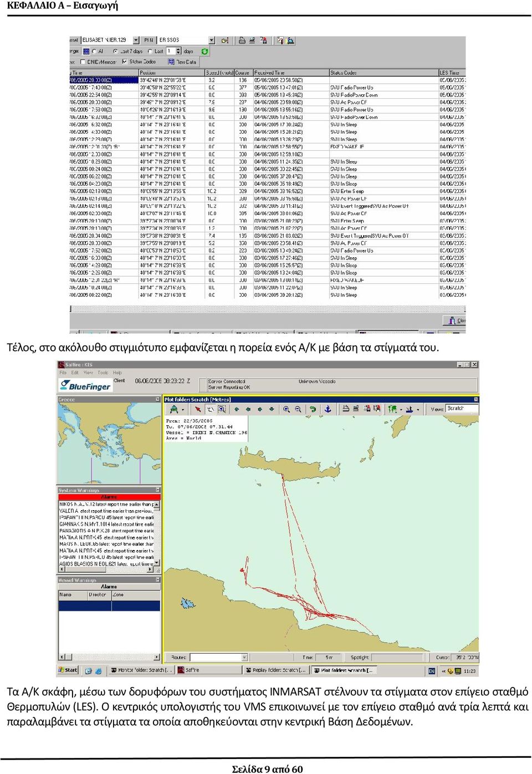Open the Edit menu in Salfire
This screenshot has height=774, width=532.
(x=75, y=373)
